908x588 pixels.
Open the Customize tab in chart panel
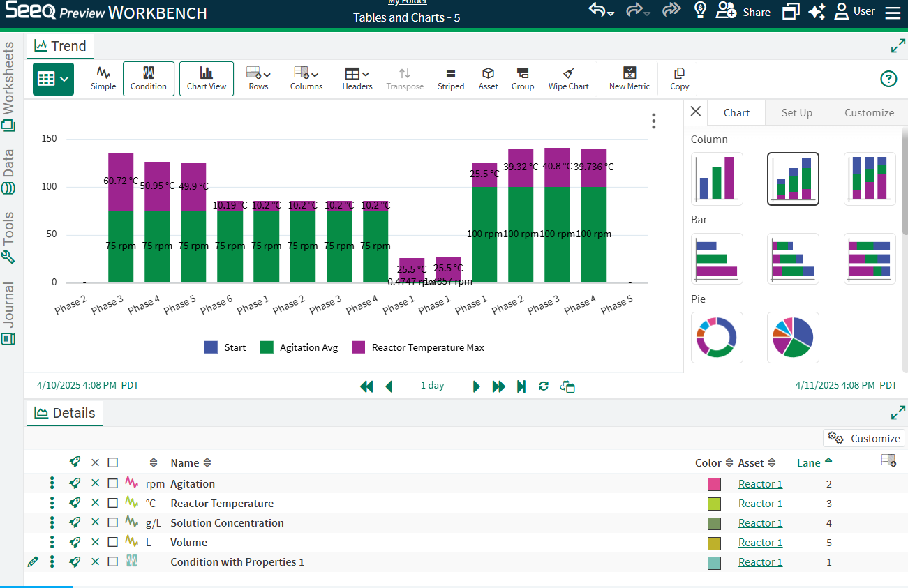tap(869, 112)
